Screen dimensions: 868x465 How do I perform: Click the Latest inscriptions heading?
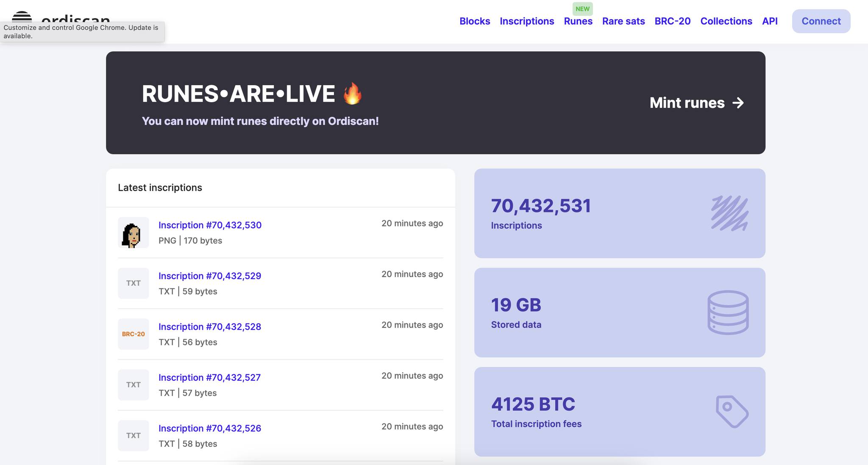pos(160,188)
